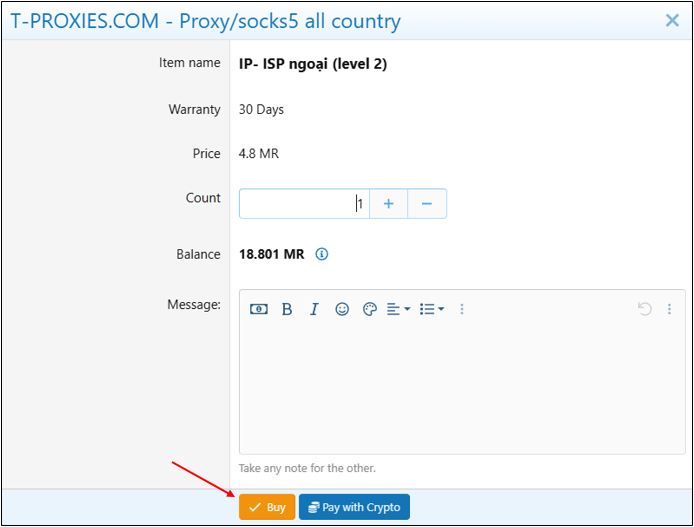
Task: Close the T-PROXIES.COM dialog
Action: click(x=672, y=20)
